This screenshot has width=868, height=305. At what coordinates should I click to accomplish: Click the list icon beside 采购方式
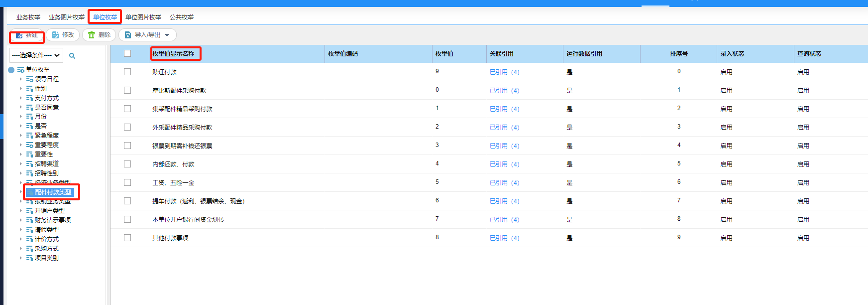[29, 249]
